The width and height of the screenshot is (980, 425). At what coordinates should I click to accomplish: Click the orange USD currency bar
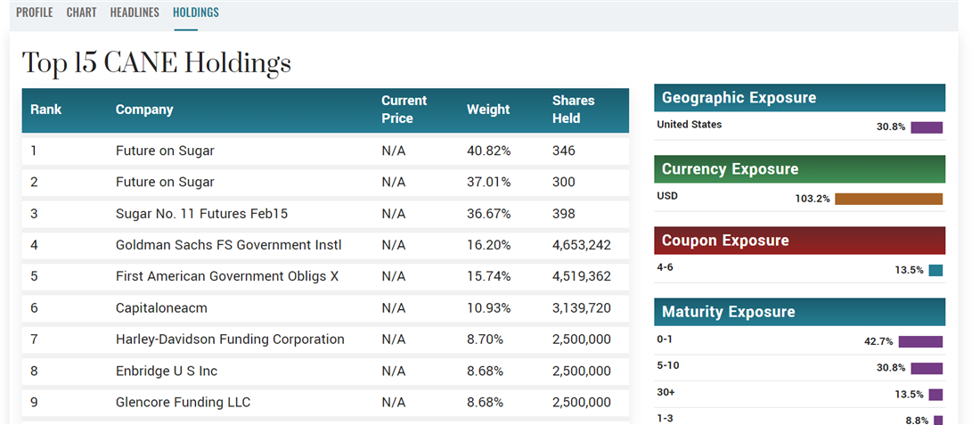[x=888, y=199]
